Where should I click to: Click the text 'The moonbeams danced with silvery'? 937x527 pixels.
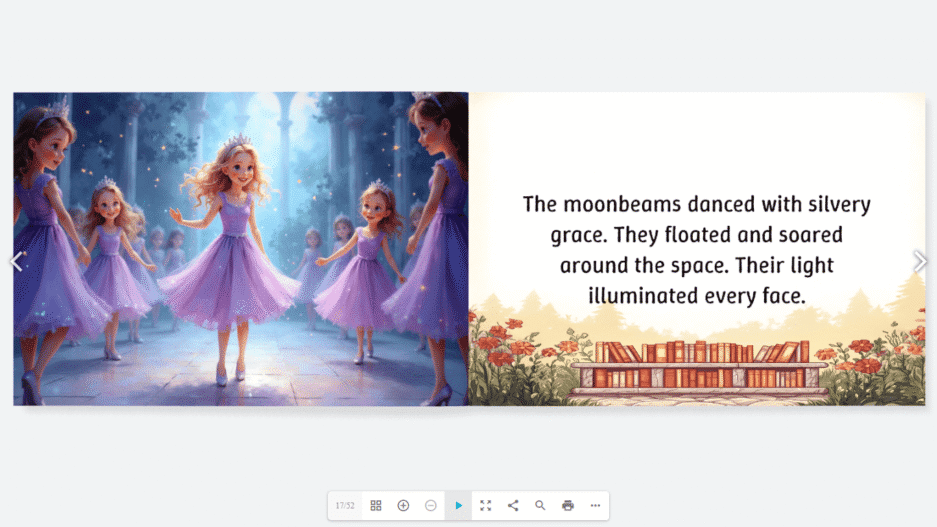click(697, 204)
